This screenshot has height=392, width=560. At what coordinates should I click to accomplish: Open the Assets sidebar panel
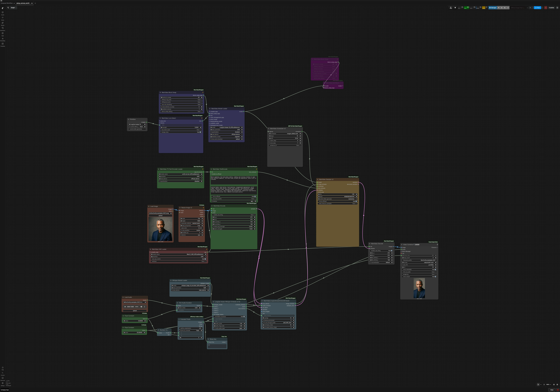3,13
